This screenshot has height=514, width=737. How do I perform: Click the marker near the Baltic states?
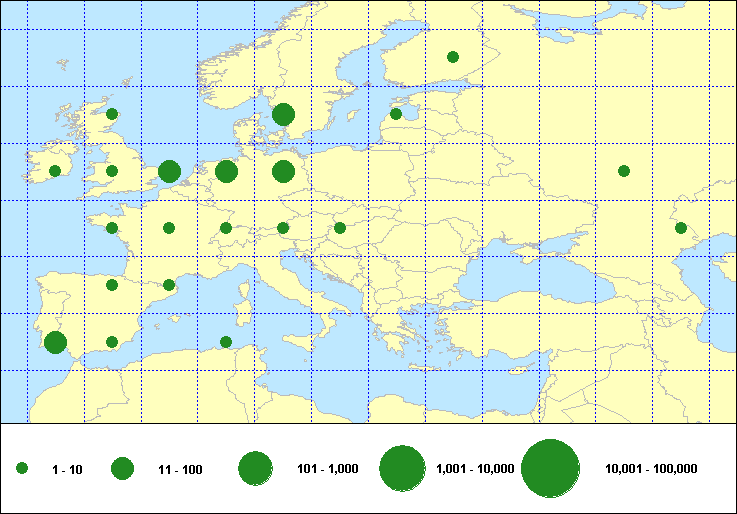tap(396, 114)
